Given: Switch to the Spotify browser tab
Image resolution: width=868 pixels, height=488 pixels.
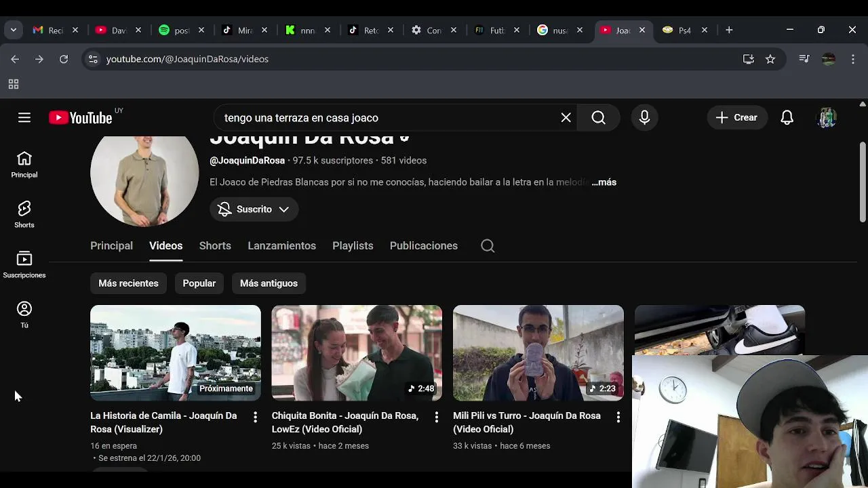Looking at the screenshot, I should [x=175, y=30].
